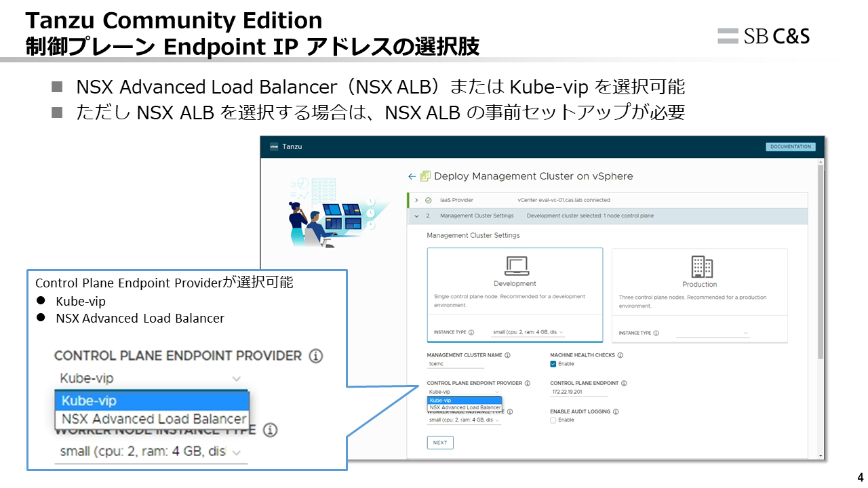Select the Production cluster card

(700, 295)
